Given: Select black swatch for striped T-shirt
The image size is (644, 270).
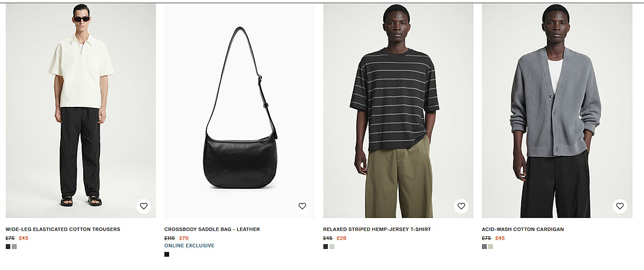Looking at the screenshot, I should point(326,246).
